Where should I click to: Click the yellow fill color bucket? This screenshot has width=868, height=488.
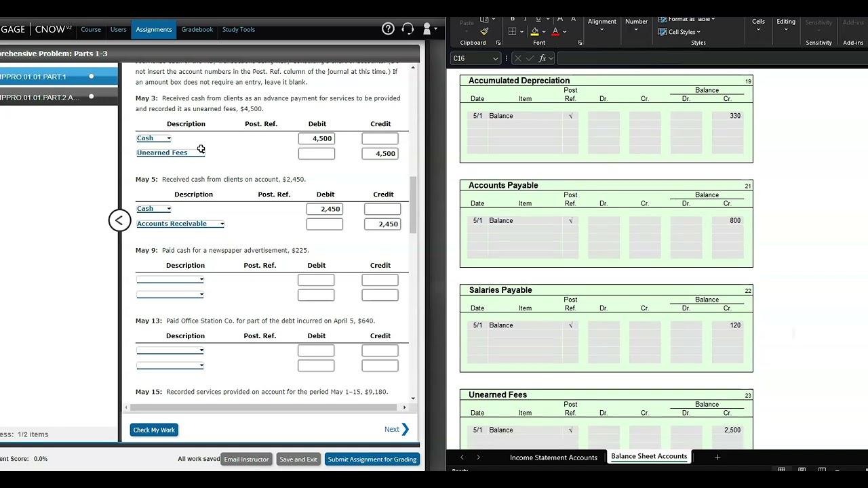click(534, 32)
